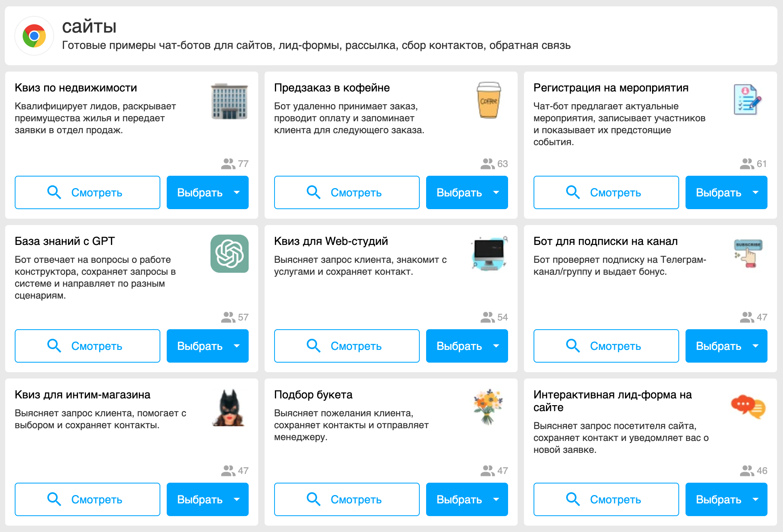Image resolution: width=783 pixels, height=532 pixels.
Task: Click the chat bubbles lead-form icon
Action: (748, 407)
